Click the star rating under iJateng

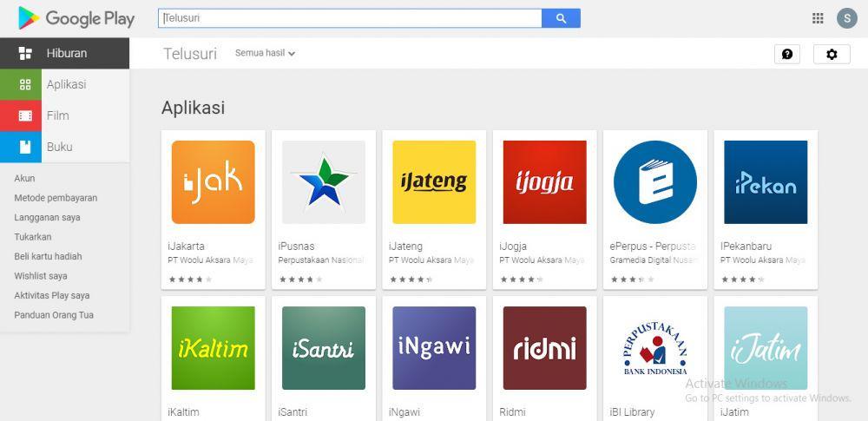(411, 280)
